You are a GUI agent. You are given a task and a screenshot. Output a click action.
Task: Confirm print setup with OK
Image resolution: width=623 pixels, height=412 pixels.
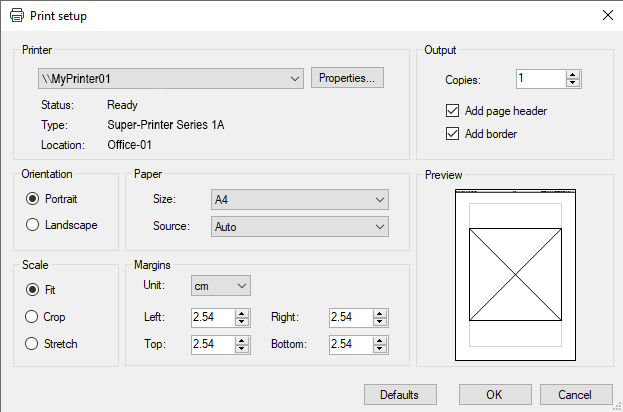[494, 394]
